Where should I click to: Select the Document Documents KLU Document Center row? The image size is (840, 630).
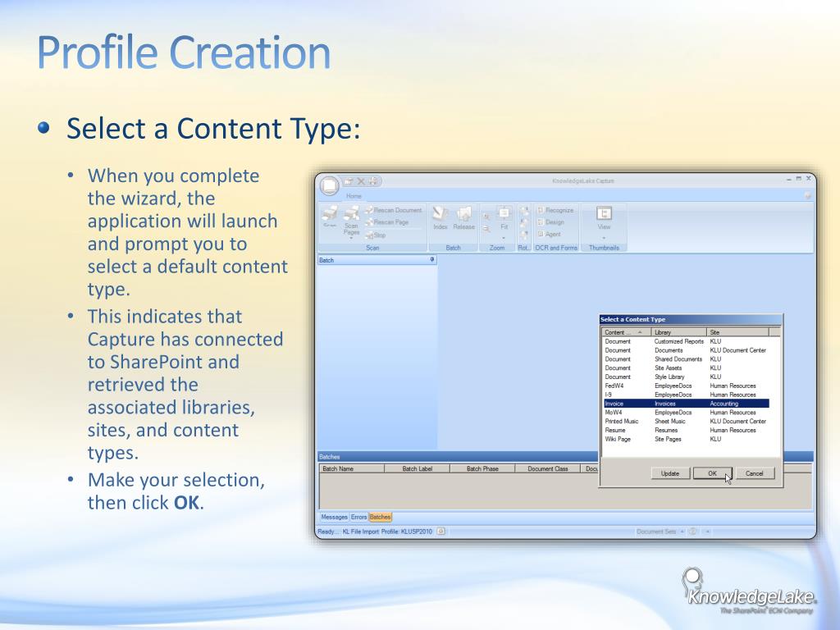click(x=687, y=350)
